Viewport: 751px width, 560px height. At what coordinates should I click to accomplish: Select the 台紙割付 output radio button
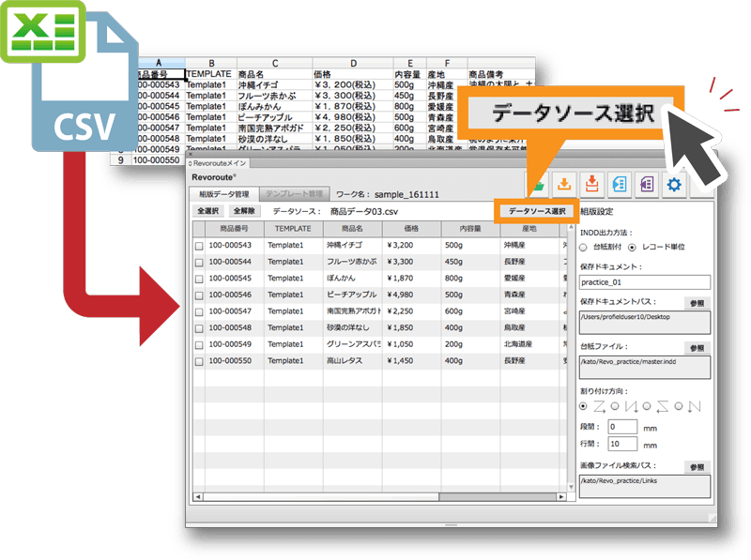[583, 248]
